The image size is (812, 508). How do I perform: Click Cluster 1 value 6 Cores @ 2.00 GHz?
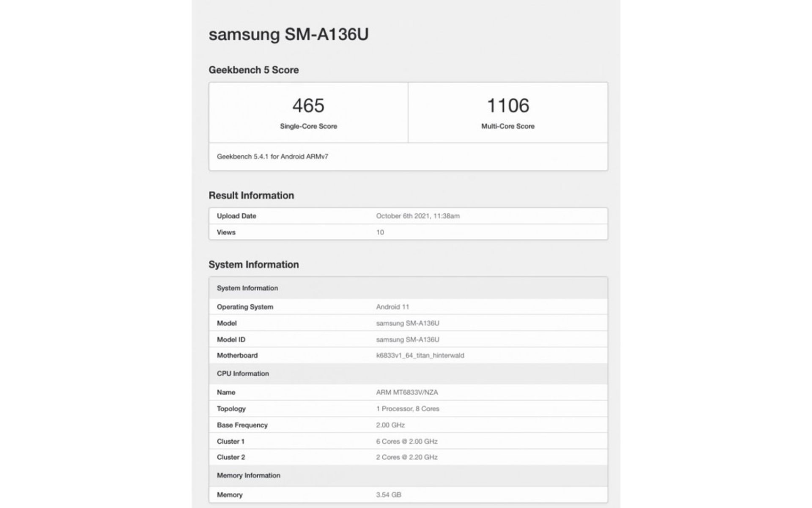tap(406, 442)
